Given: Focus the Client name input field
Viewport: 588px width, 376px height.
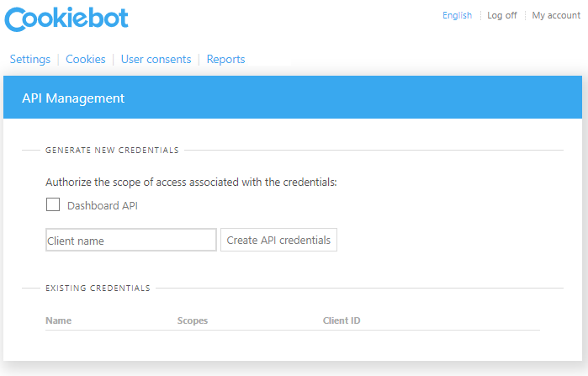Looking at the screenshot, I should [131, 241].
